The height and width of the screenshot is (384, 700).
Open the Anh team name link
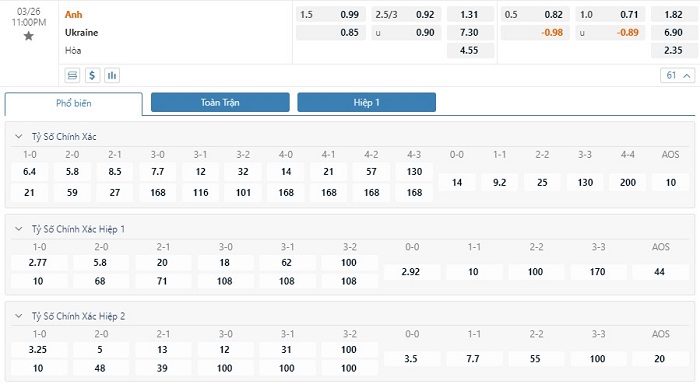(x=74, y=15)
